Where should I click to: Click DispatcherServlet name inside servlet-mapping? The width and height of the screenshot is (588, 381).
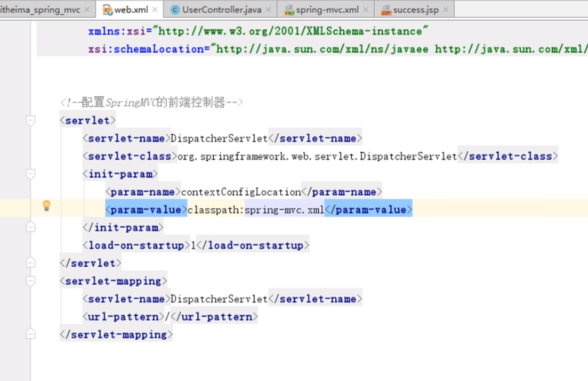point(219,299)
